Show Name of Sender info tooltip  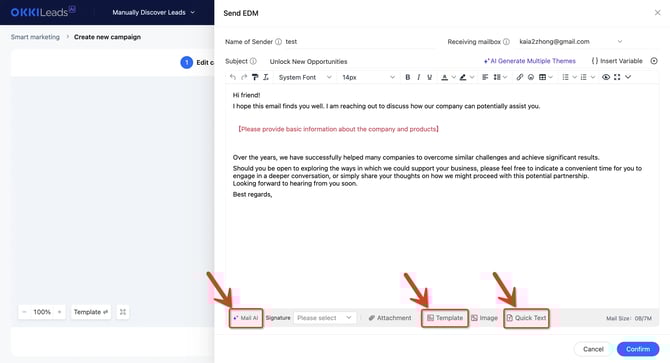pos(279,41)
